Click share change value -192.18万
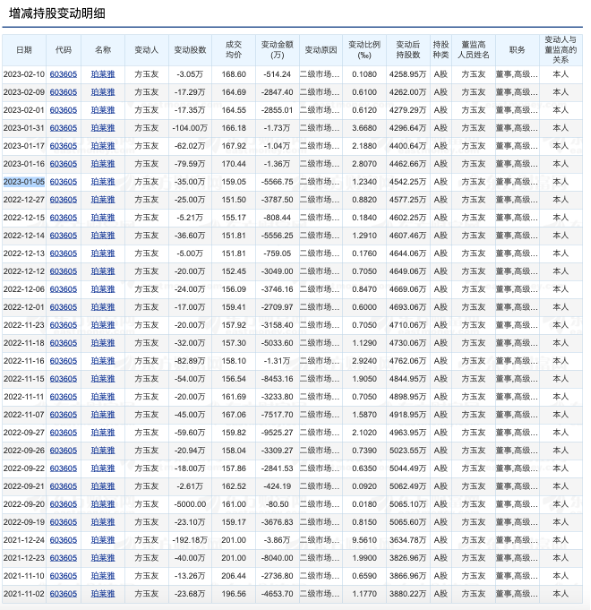This screenshot has width=591, height=610. click(190, 540)
